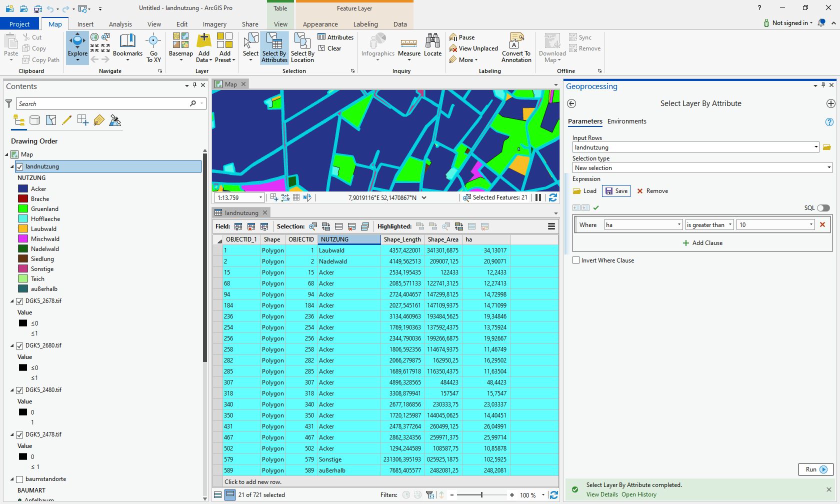Select List By Labeling icon
Screen dimensions: 840x504
pyautogui.click(x=99, y=120)
